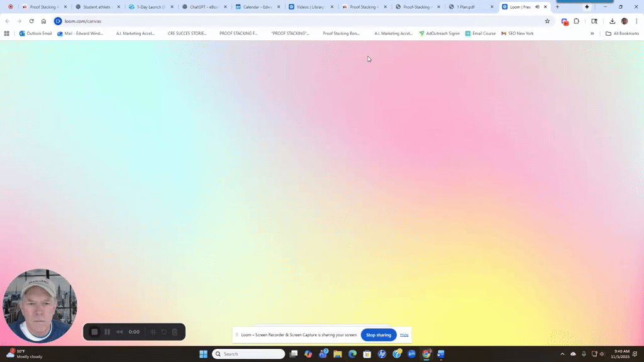644x362 pixels.
Task: Switch to the Student athlete tab
Action: click(x=96, y=7)
